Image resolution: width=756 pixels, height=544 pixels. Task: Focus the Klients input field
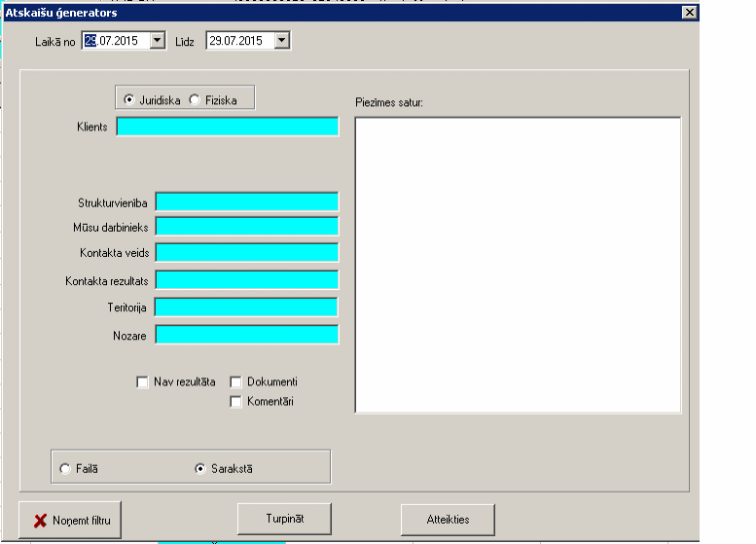tap(228, 127)
